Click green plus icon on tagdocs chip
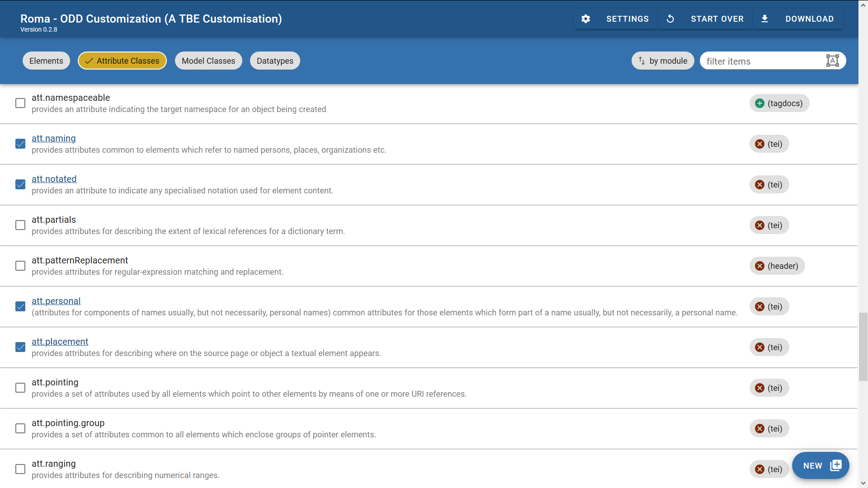868x488 pixels. [760, 103]
